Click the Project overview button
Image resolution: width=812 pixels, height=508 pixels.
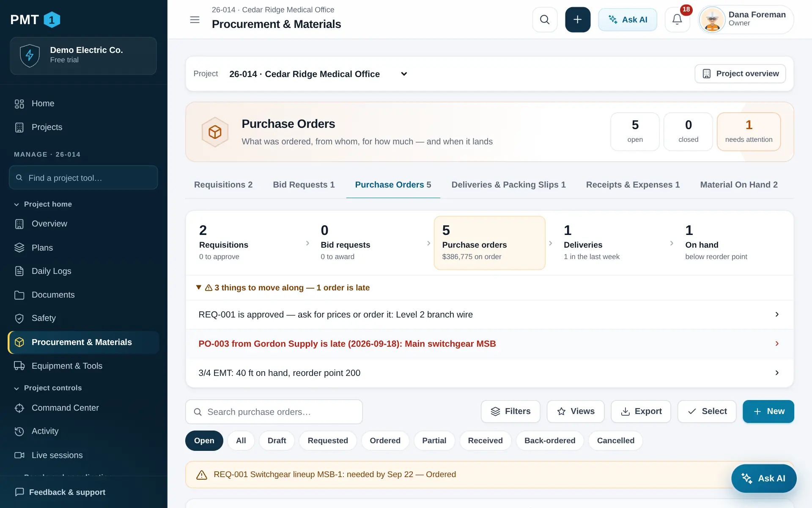pyautogui.click(x=740, y=74)
